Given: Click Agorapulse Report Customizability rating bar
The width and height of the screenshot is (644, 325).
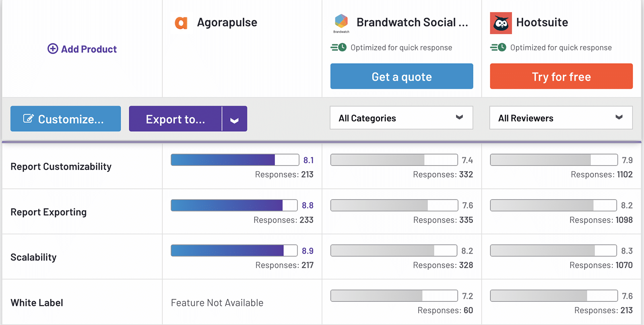Looking at the screenshot, I should (x=235, y=160).
